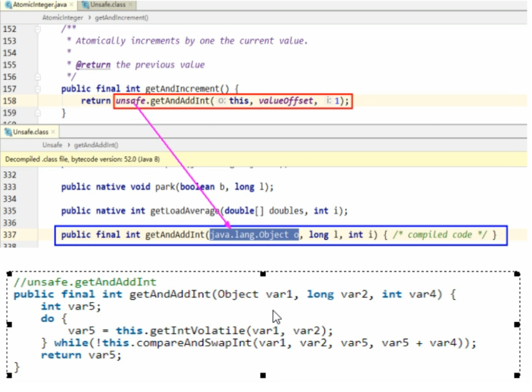Collapse the Javadoc comment fold at line 152
This screenshot has height=392, width=532.
click(38, 29)
